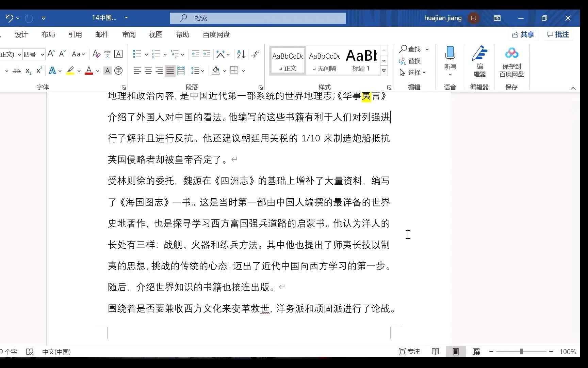Click the Character Border icon
The height and width of the screenshot is (368, 588).
coord(118,54)
